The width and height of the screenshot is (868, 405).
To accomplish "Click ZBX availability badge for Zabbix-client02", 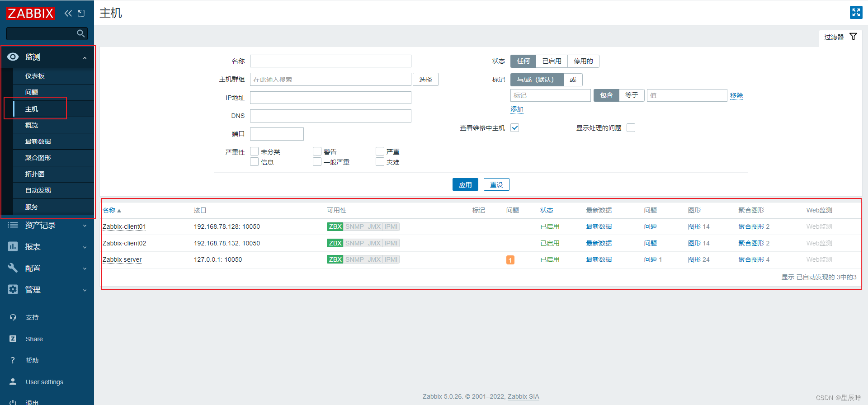I will (335, 243).
